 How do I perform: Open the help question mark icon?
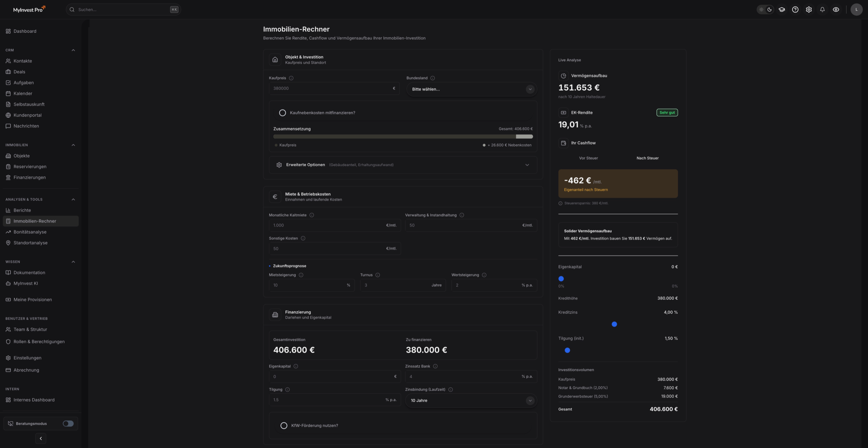pos(795,10)
